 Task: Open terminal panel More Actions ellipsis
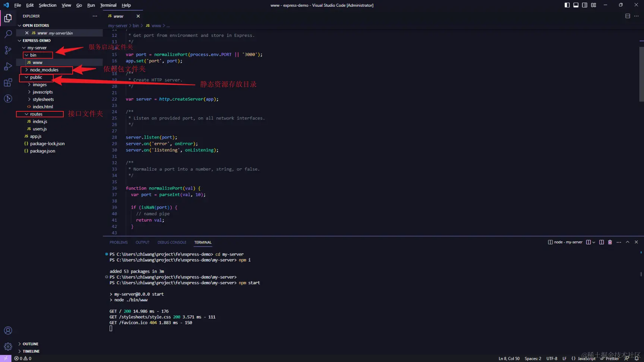pyautogui.click(x=619, y=242)
